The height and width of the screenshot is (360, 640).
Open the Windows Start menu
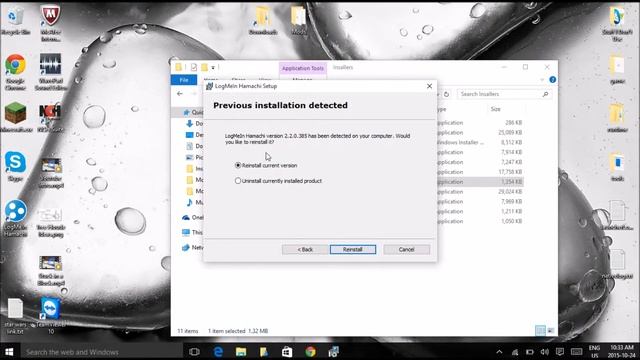pyautogui.click(x=9, y=351)
